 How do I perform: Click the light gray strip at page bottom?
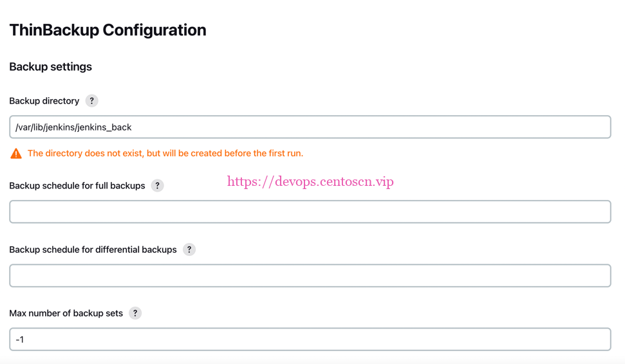click(312, 360)
